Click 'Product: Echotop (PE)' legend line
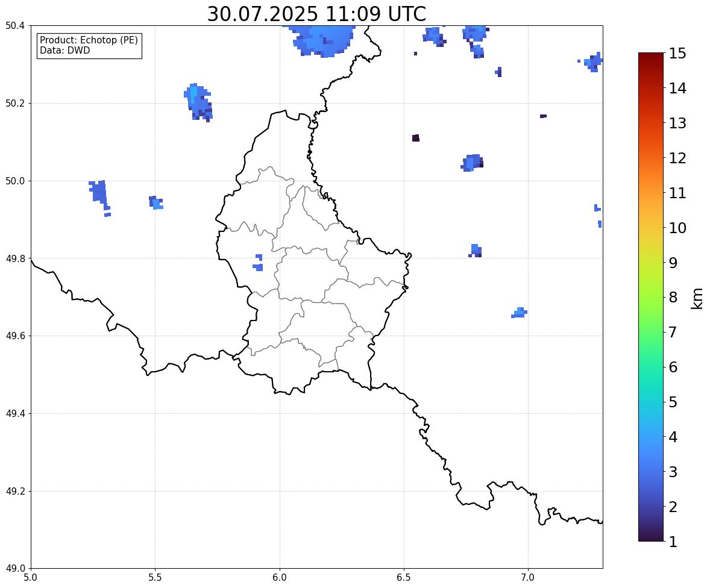710x588 pixels. pos(89,40)
